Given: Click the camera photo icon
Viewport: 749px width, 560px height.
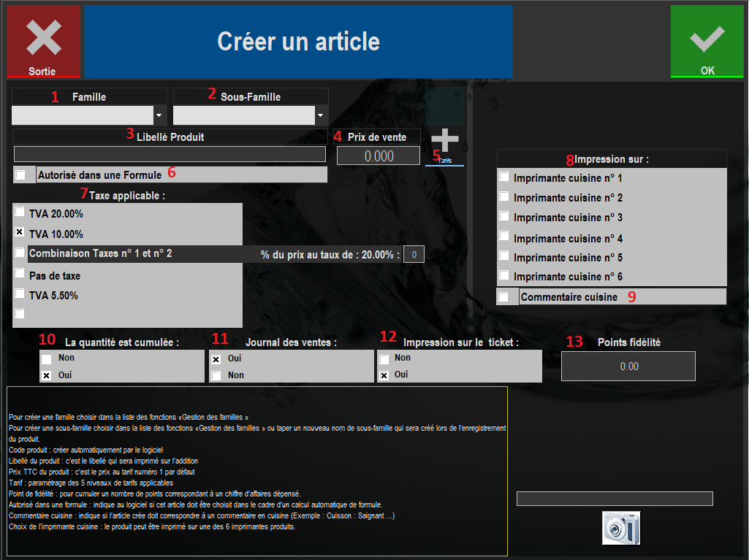Looking at the screenshot, I should pyautogui.click(x=621, y=528).
